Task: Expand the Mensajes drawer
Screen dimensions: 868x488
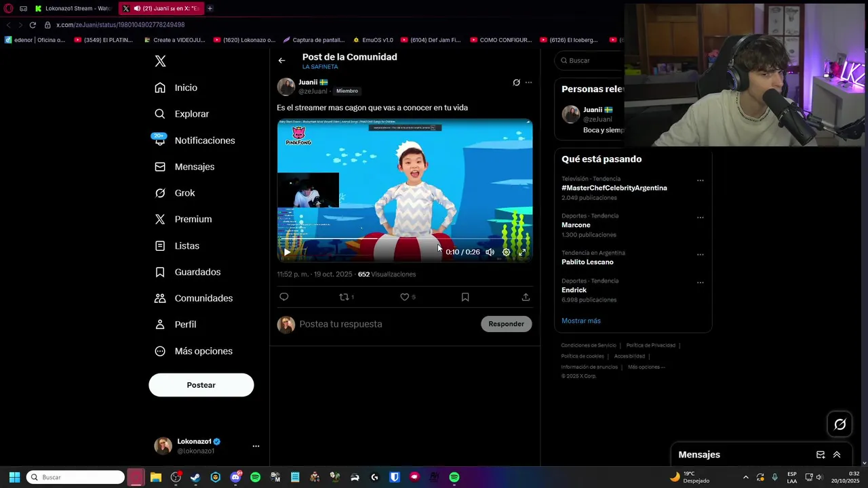Action: pos(837,455)
